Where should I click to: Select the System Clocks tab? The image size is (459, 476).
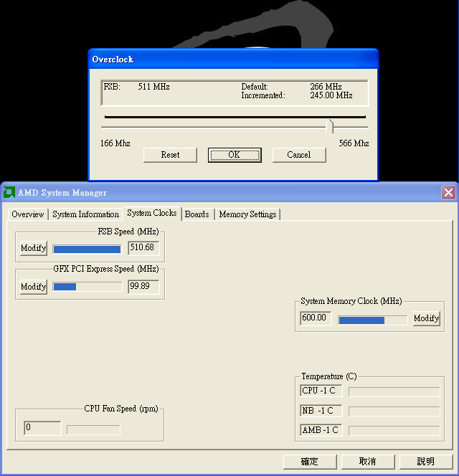pyautogui.click(x=152, y=213)
